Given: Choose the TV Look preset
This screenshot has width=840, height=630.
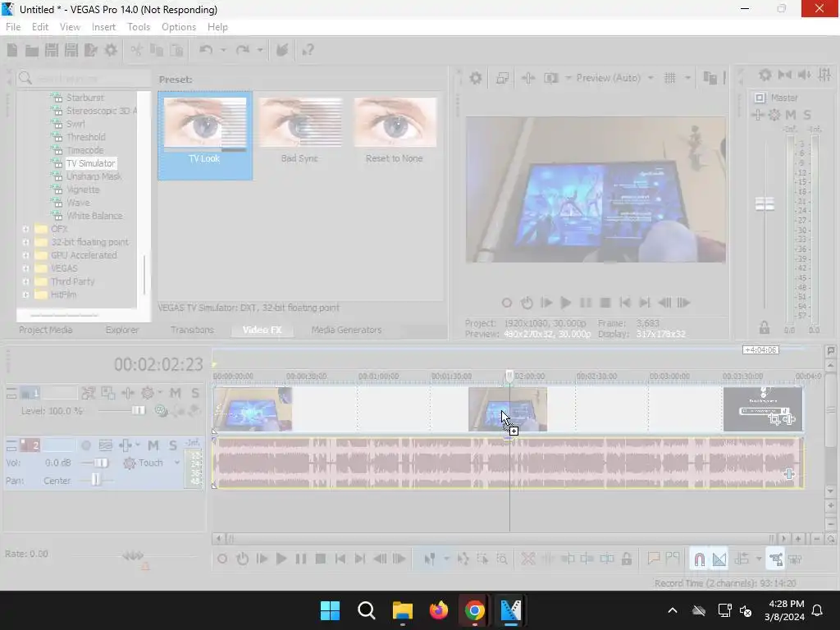Looking at the screenshot, I should tap(204, 135).
